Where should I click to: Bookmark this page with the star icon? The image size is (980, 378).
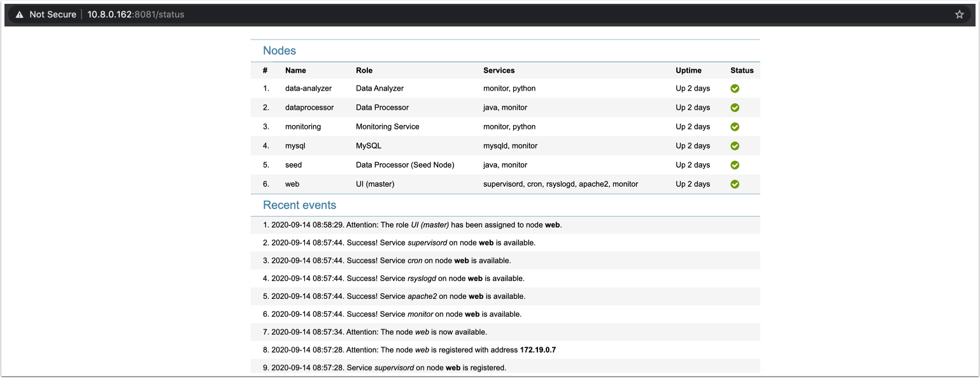point(960,14)
